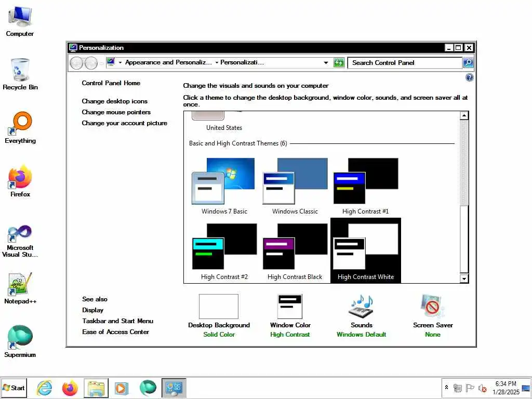The image size is (532, 399).
Task: Click the address bar Control Panel icon
Action: [111, 62]
